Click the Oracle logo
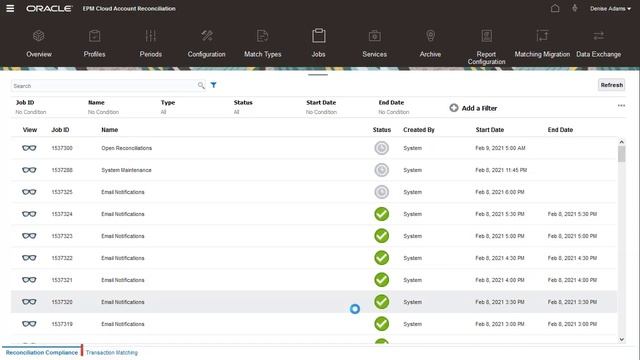The width and height of the screenshot is (640, 360). click(49, 9)
